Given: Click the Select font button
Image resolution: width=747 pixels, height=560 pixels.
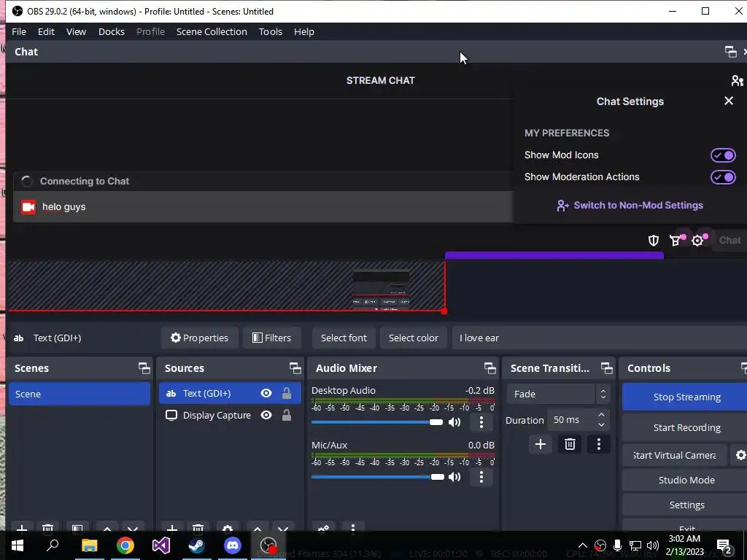Looking at the screenshot, I should point(344,338).
